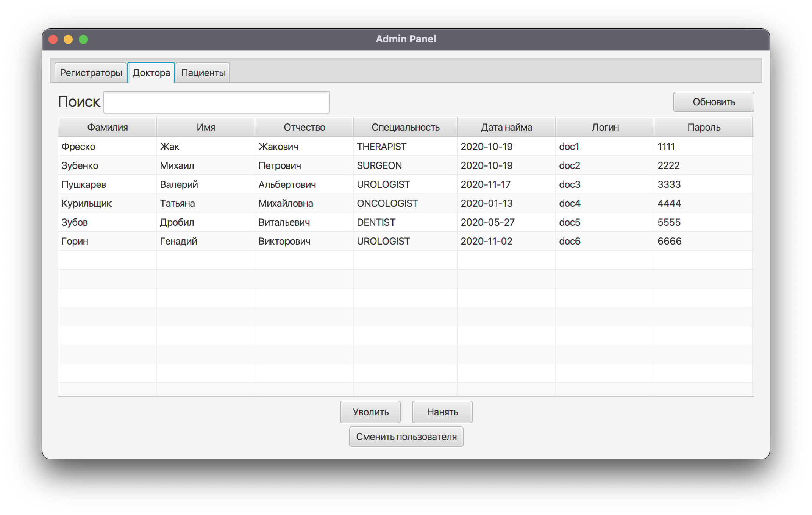Sort by the Фамилия column header
The height and width of the screenshot is (515, 812).
click(108, 127)
